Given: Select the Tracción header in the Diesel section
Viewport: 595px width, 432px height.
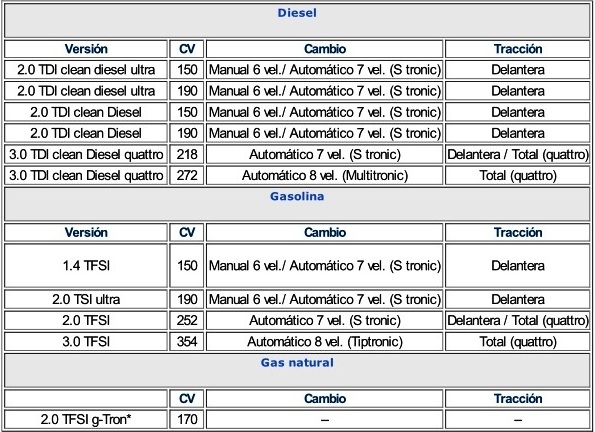Looking at the screenshot, I should pos(518,49).
